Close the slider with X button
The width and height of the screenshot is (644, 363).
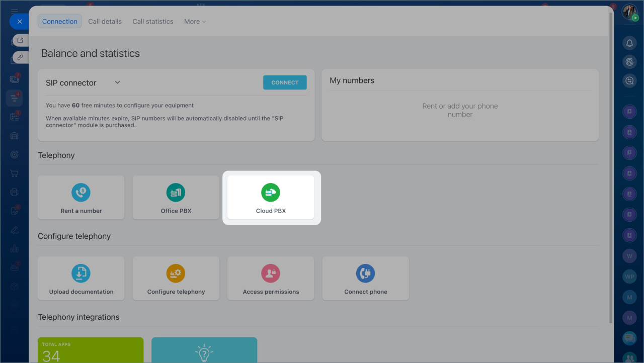pos(19,22)
